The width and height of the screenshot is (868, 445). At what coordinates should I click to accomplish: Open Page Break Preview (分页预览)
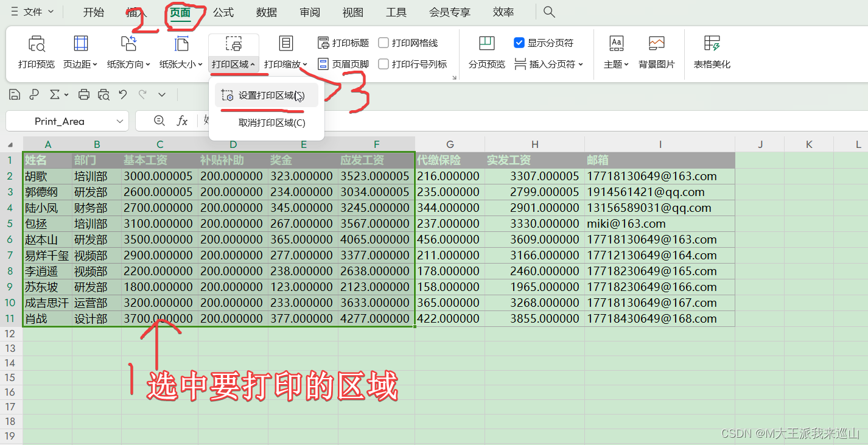(486, 52)
